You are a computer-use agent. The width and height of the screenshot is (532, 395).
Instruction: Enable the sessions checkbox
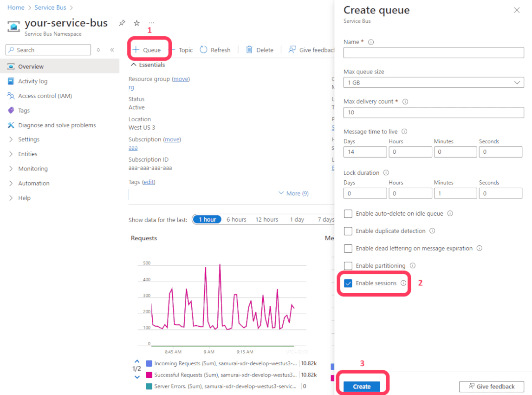(348, 283)
